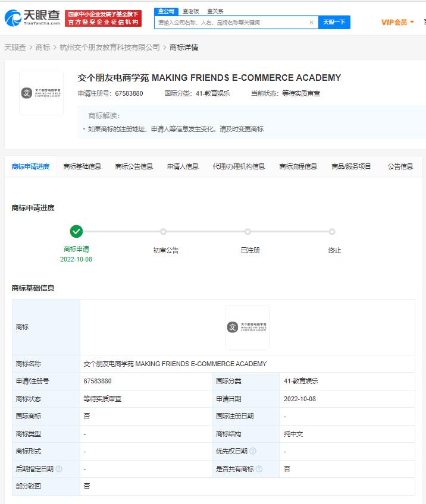Open the 天眼查 breadcrumb link
426x504 pixels.
pyautogui.click(x=15, y=48)
